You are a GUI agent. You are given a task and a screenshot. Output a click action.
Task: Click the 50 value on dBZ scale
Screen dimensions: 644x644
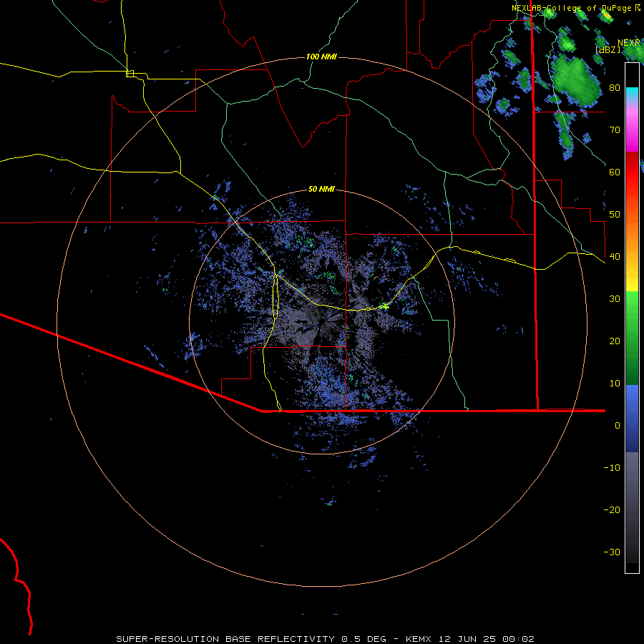[x=615, y=214]
